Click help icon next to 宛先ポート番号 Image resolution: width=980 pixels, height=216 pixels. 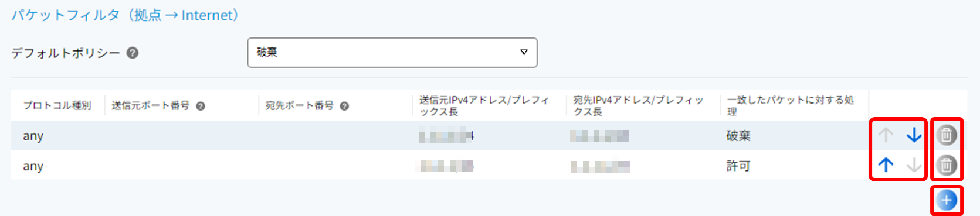pos(344,106)
